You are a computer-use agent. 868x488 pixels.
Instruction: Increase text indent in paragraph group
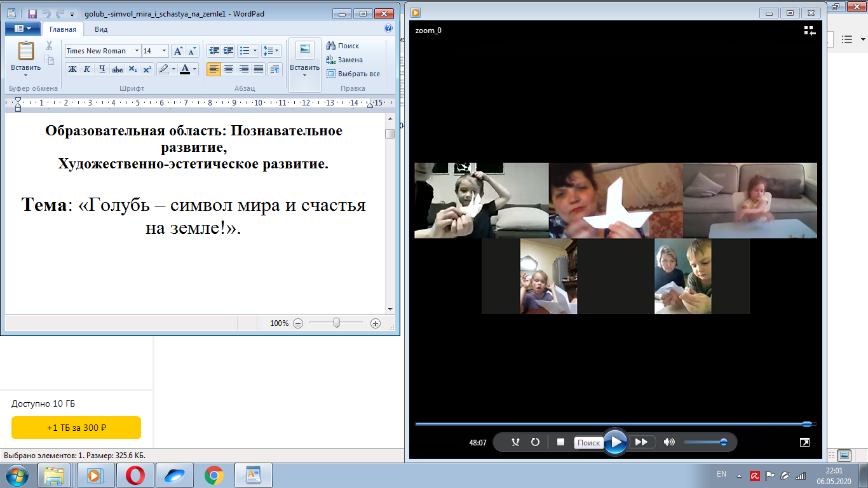(228, 51)
